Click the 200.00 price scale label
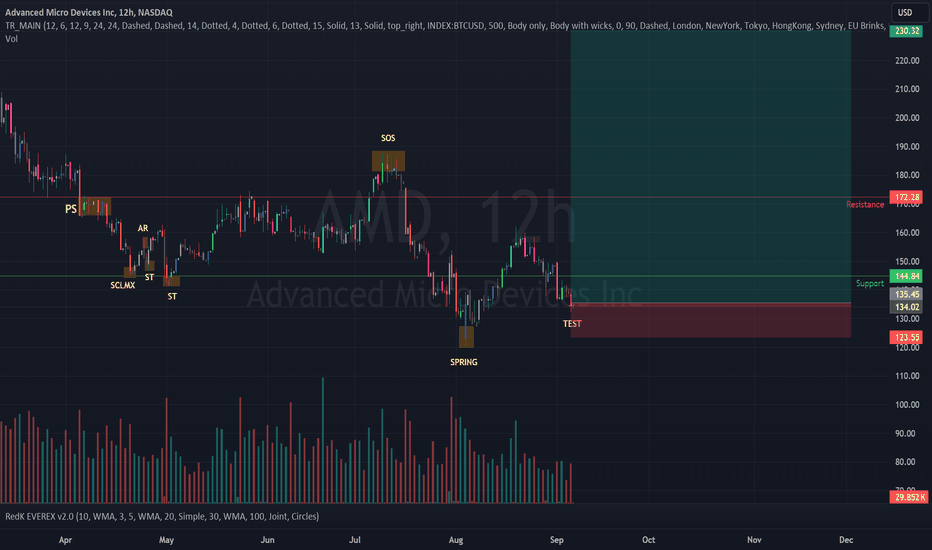 907,118
